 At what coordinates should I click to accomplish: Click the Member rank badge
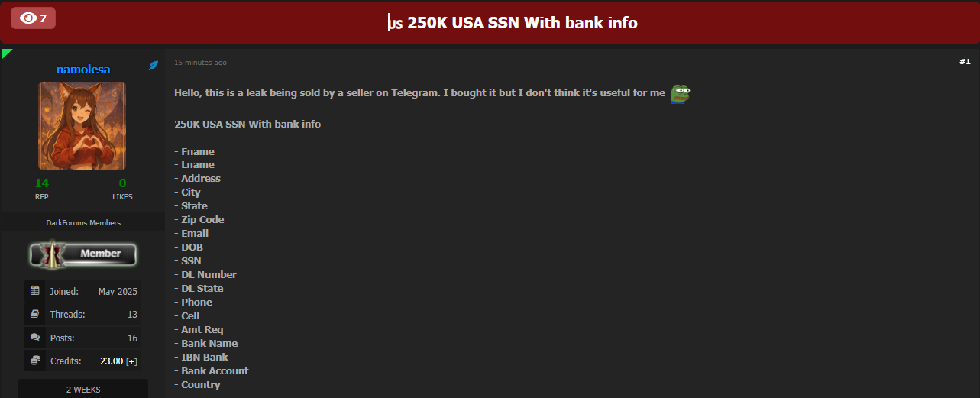[82, 254]
